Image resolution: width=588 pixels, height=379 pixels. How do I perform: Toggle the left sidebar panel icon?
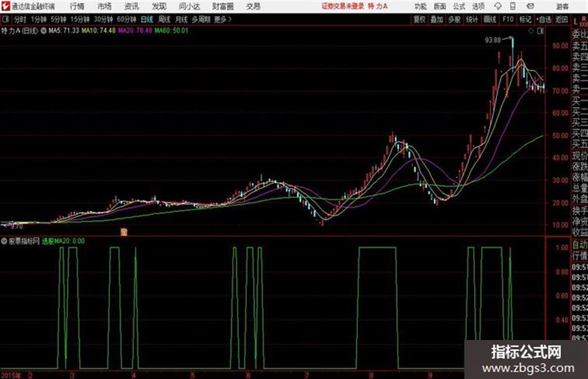coord(6,19)
